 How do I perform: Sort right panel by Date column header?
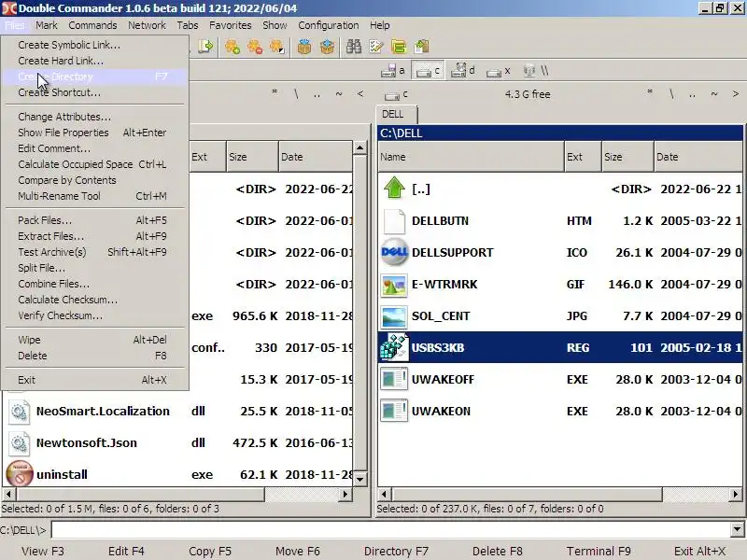coord(698,157)
